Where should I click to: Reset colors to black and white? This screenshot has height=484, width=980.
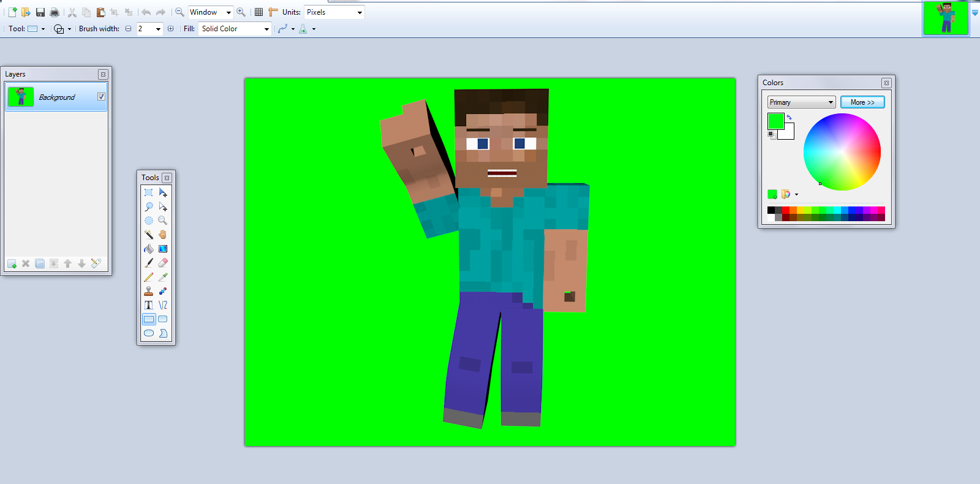pos(772,135)
